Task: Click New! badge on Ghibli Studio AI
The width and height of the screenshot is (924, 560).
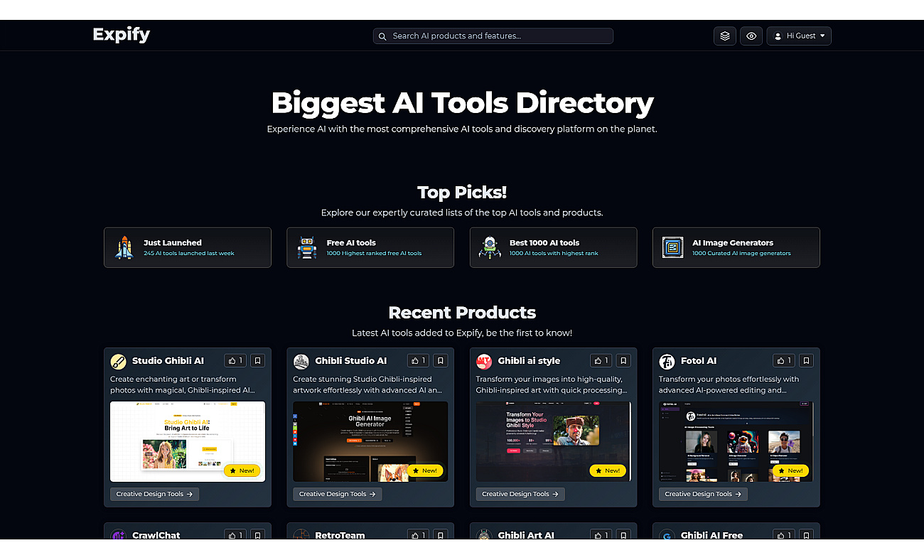Action: tap(425, 470)
